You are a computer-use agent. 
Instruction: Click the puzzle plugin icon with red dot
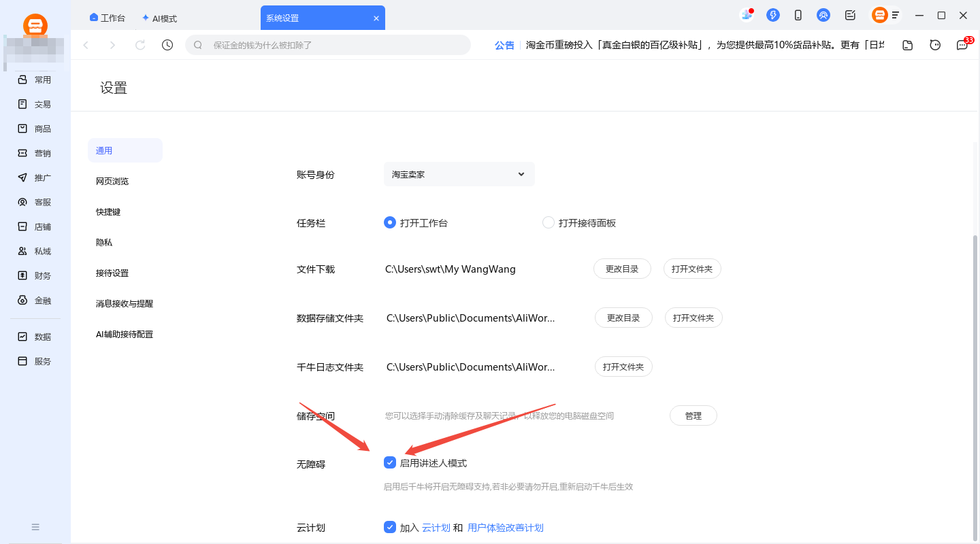(747, 15)
